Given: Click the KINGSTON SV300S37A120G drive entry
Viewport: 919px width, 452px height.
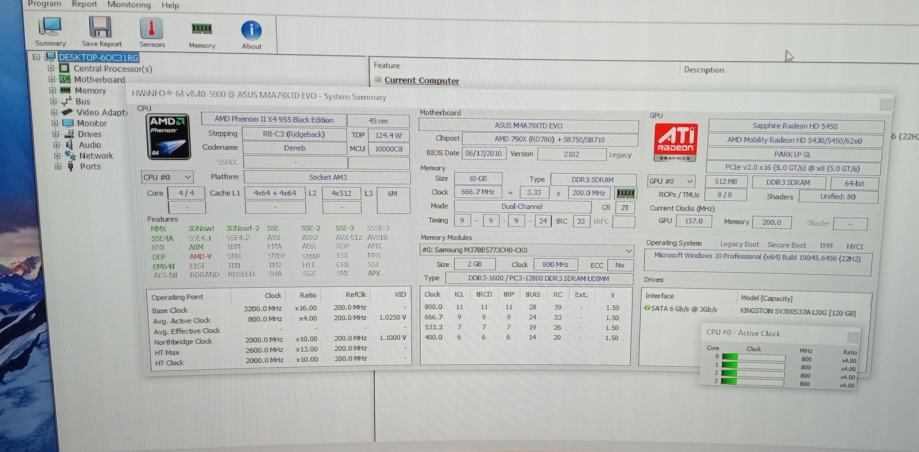Looking at the screenshot, I should [x=798, y=310].
